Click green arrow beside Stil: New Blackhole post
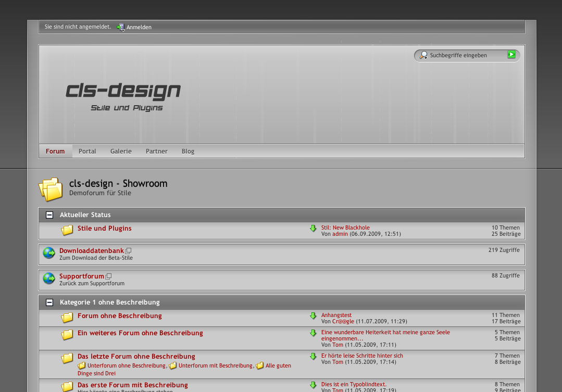The height and width of the screenshot is (392, 562). (313, 229)
